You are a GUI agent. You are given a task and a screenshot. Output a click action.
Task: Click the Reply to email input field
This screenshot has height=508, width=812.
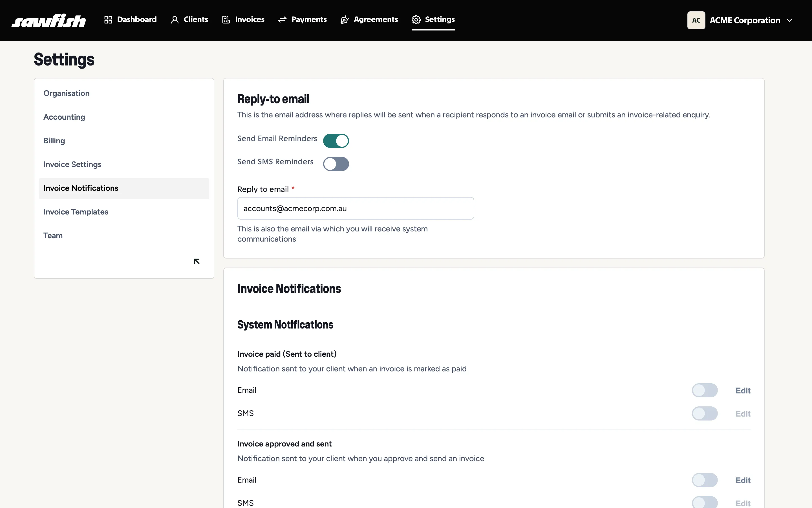[x=356, y=208]
